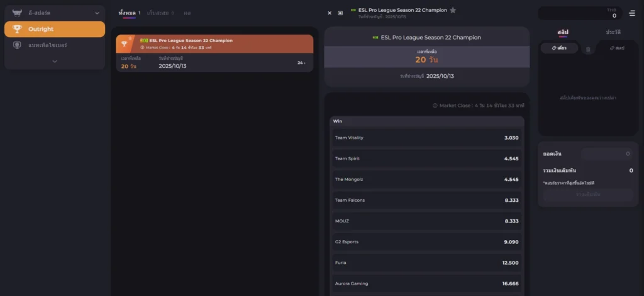
Task: Bet on Team Spirit at 4.545
Action: (427, 158)
